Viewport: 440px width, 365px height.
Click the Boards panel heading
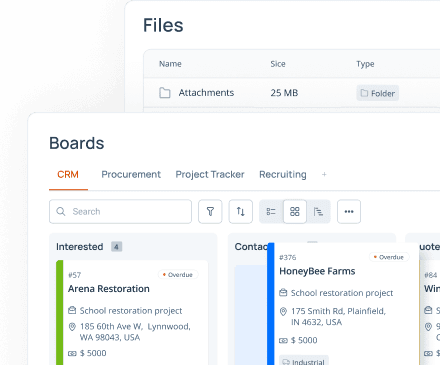click(x=77, y=143)
